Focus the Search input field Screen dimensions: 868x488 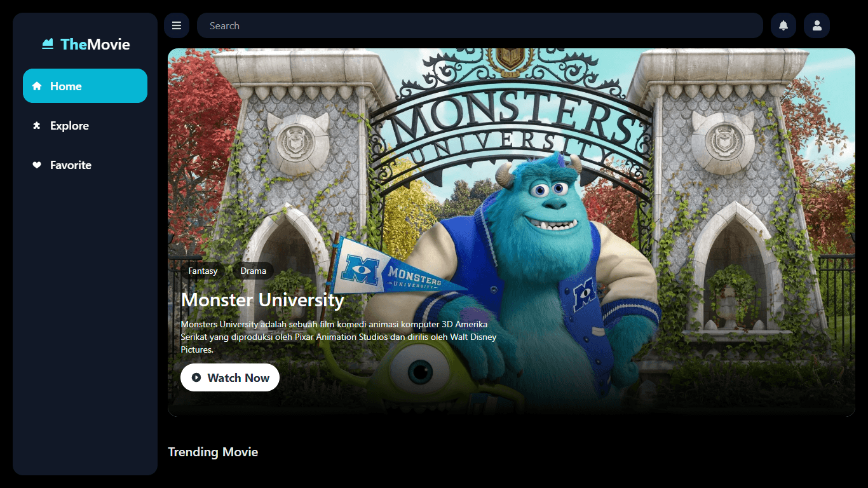pos(480,25)
